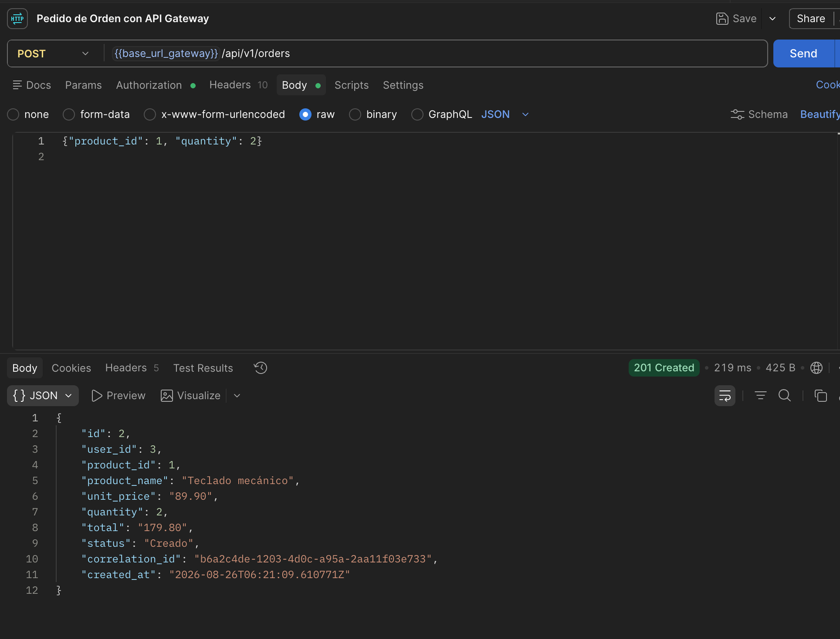The height and width of the screenshot is (639, 840).
Task: Open the POST method dropdown
Action: tap(53, 54)
